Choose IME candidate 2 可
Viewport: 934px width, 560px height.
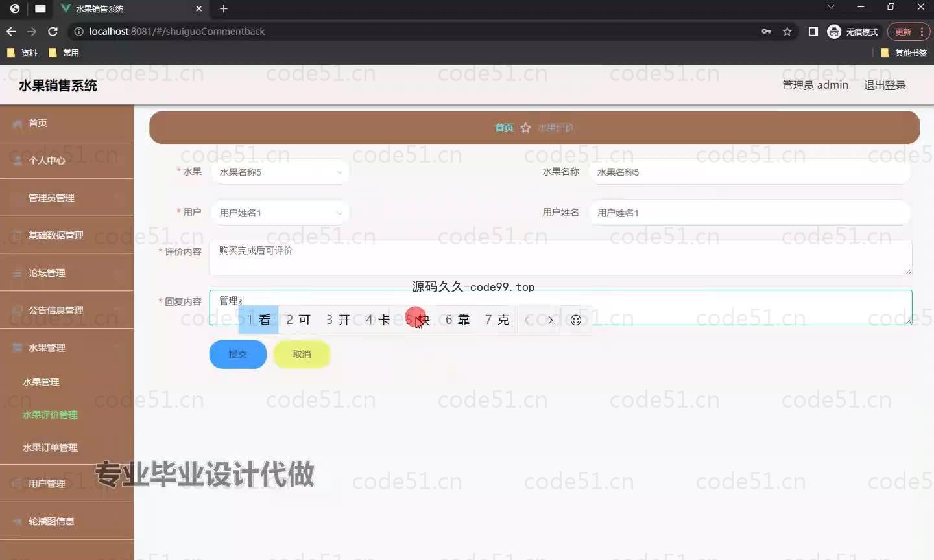pos(298,320)
